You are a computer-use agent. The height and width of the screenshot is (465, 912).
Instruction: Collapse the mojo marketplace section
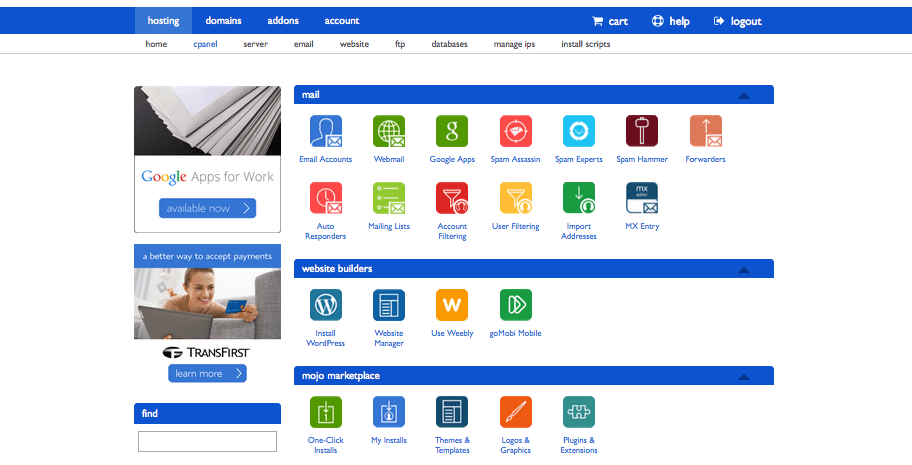(x=743, y=377)
